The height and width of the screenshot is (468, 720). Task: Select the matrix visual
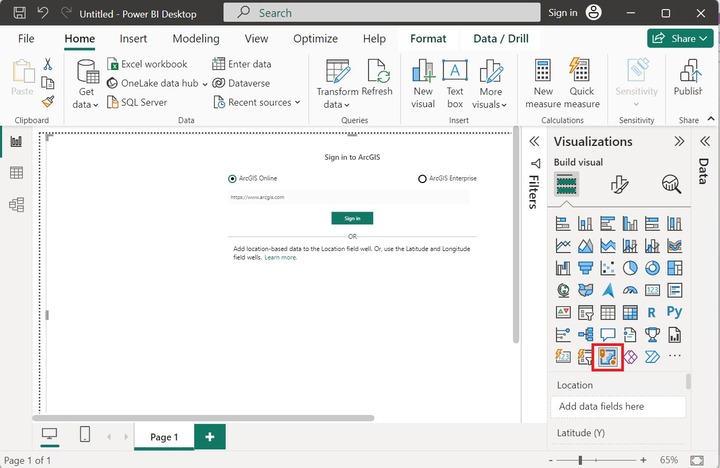630,313
